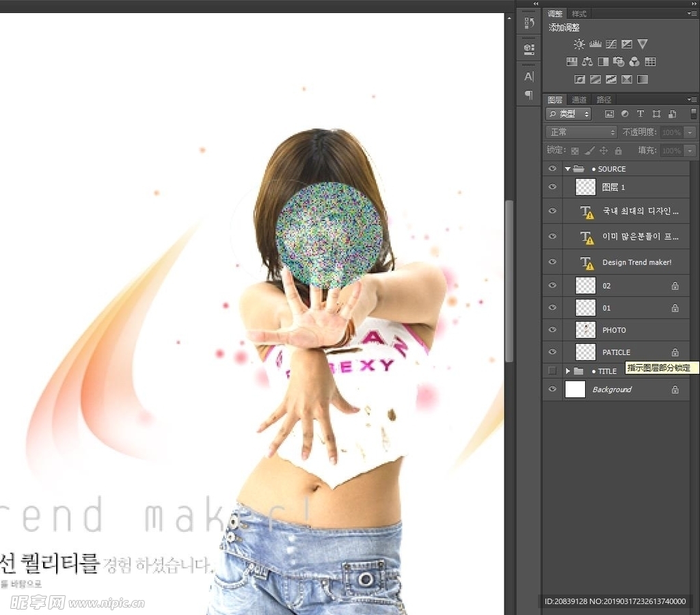Expand the TITLE layer group

point(567,371)
